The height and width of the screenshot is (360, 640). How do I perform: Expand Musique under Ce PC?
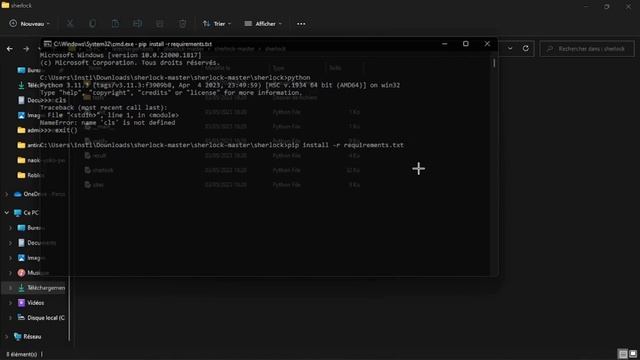(x=11, y=273)
